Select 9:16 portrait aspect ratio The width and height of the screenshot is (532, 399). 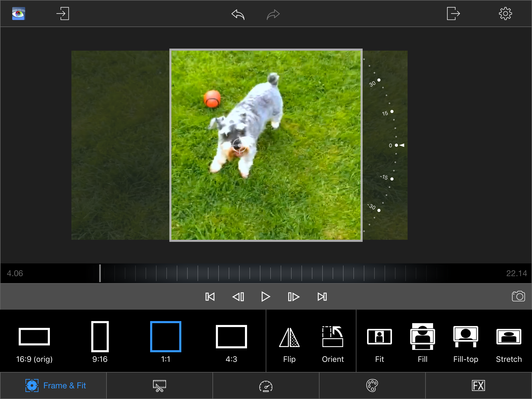[100, 342]
